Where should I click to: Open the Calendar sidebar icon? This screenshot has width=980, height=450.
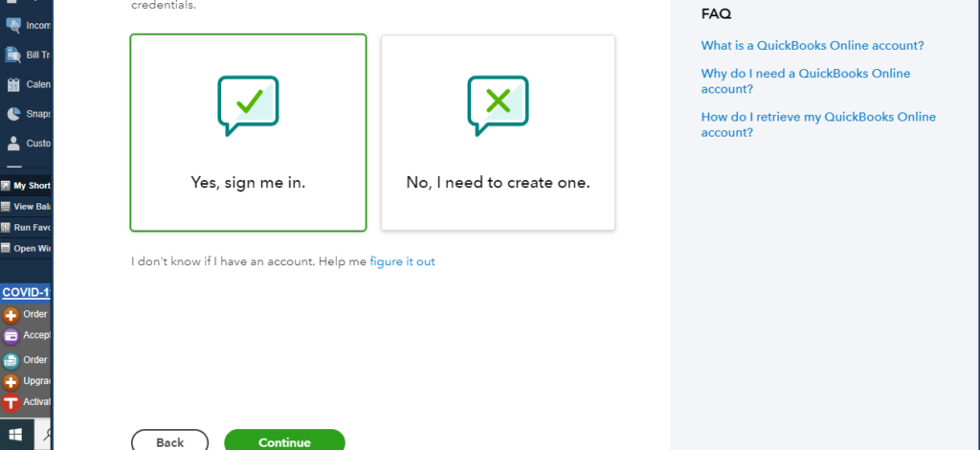[x=13, y=84]
